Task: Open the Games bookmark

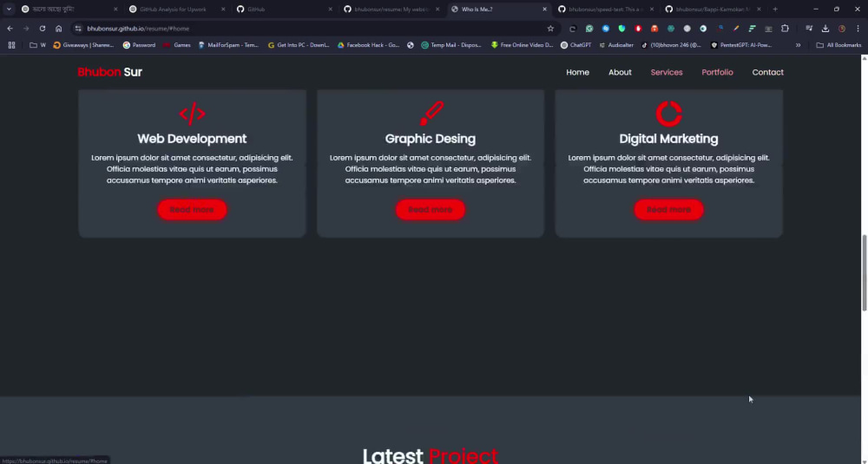Action: 177,45
